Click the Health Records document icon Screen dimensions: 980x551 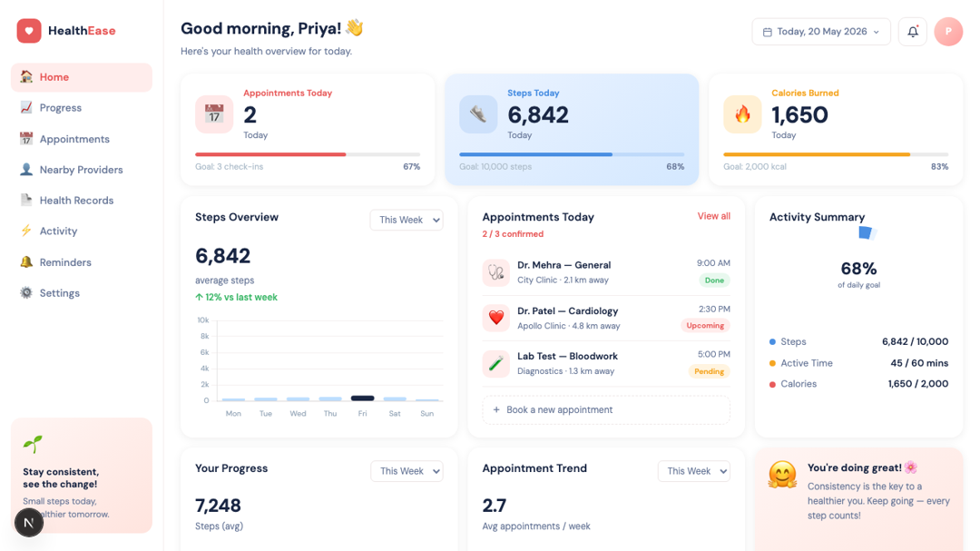26,200
